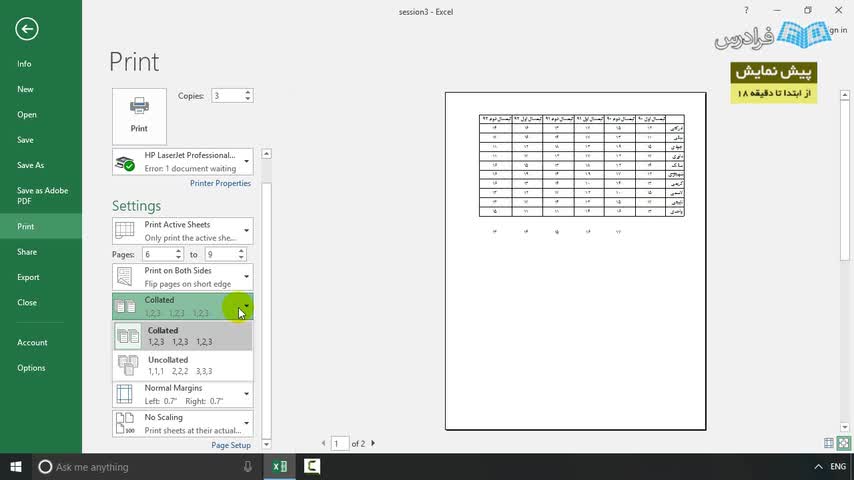Viewport: 854px width, 480px height.
Task: Open the HP LaserJet printer dropdown
Action: pyautogui.click(x=182, y=162)
